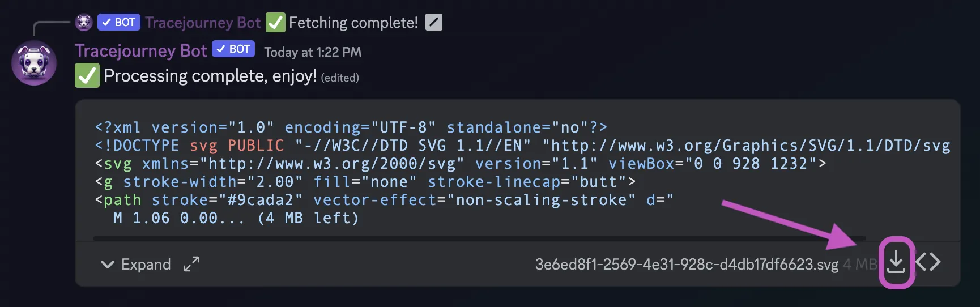Click the green checkmark emoji before Processing complete
980x307 pixels.
click(x=87, y=75)
